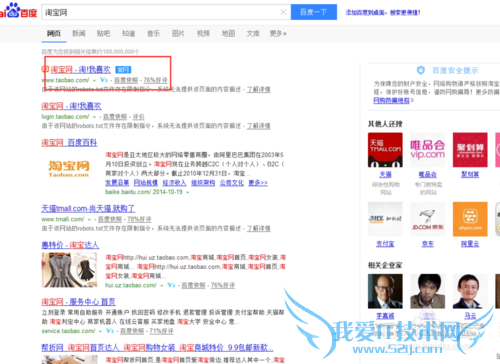Click the 官网 badge on the first result
The height and width of the screenshot is (364, 500).
point(123,70)
